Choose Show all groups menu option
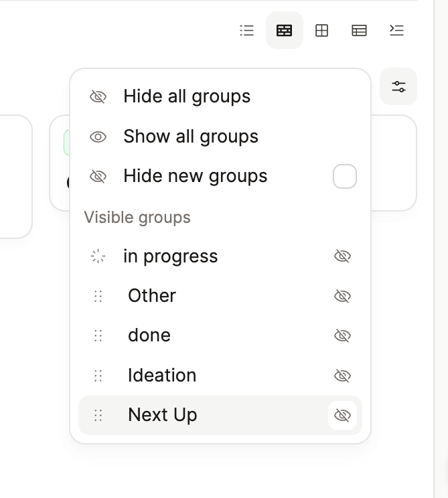448x498 pixels. [191, 137]
